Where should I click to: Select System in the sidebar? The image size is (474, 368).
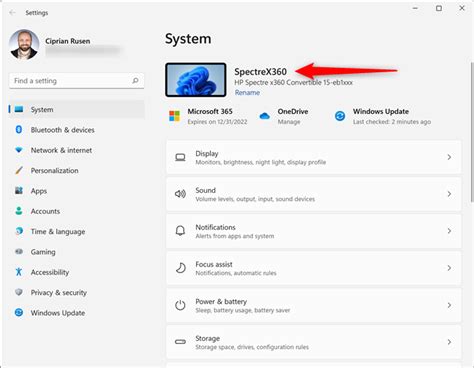(77, 109)
